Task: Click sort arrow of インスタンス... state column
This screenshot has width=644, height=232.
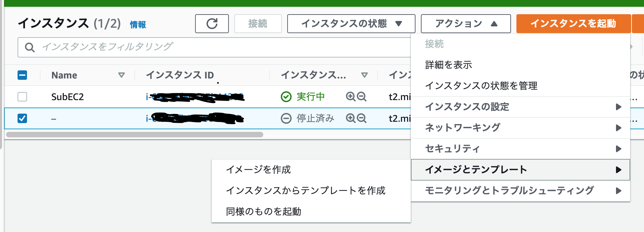Action: pos(364,75)
